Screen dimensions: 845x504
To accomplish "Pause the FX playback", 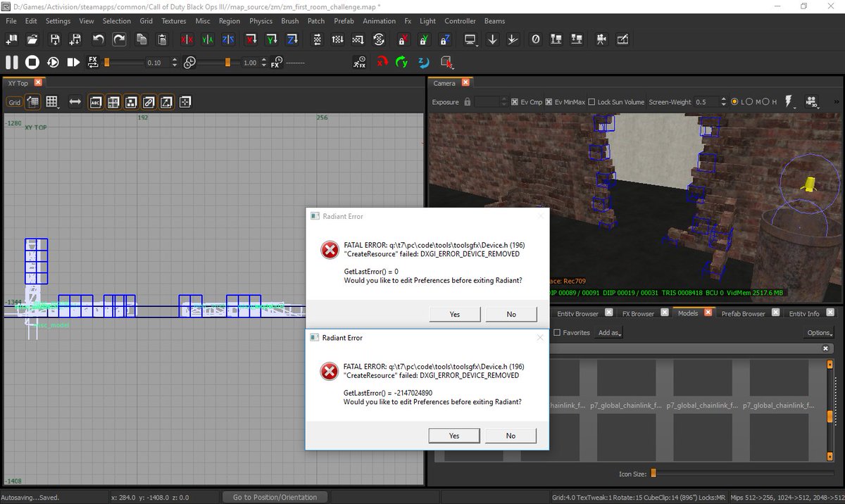I will (12, 62).
